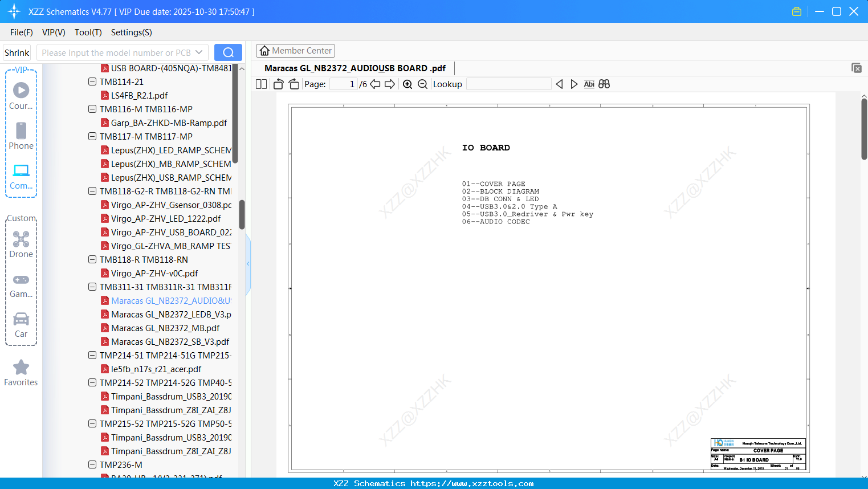
Task: Collapse the TMB117-M TMB117-MP node
Action: coord(92,136)
